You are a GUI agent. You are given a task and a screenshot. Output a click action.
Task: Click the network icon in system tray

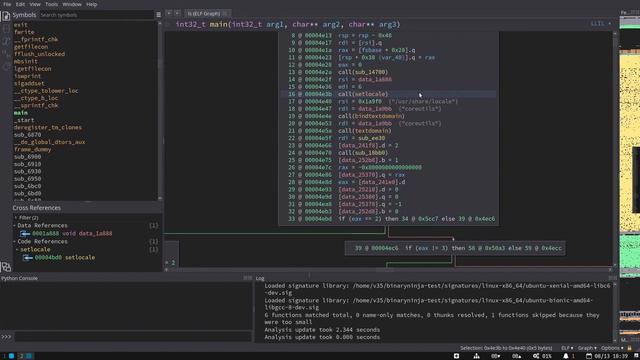coord(476,356)
